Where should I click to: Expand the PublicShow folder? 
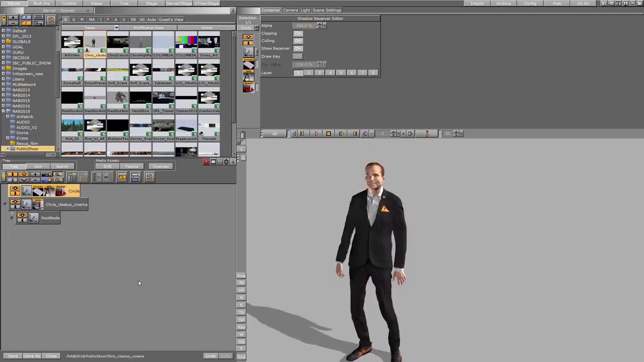point(8,149)
